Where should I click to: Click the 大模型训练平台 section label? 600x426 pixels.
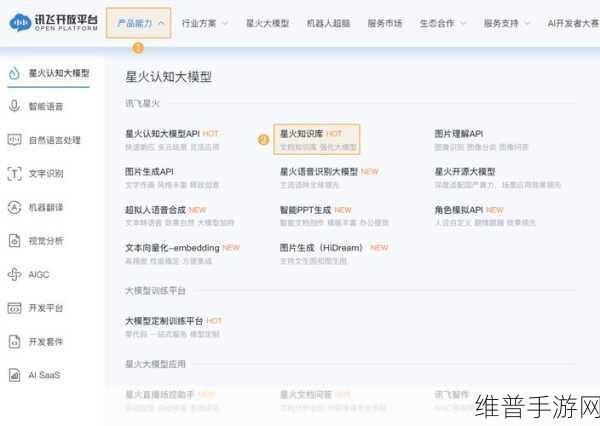point(155,291)
